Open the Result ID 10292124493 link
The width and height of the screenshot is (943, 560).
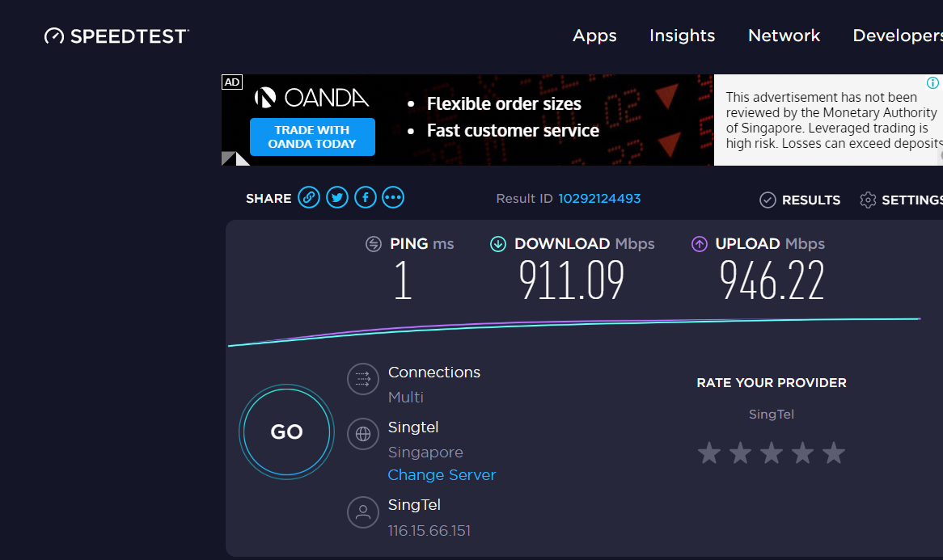pos(599,198)
